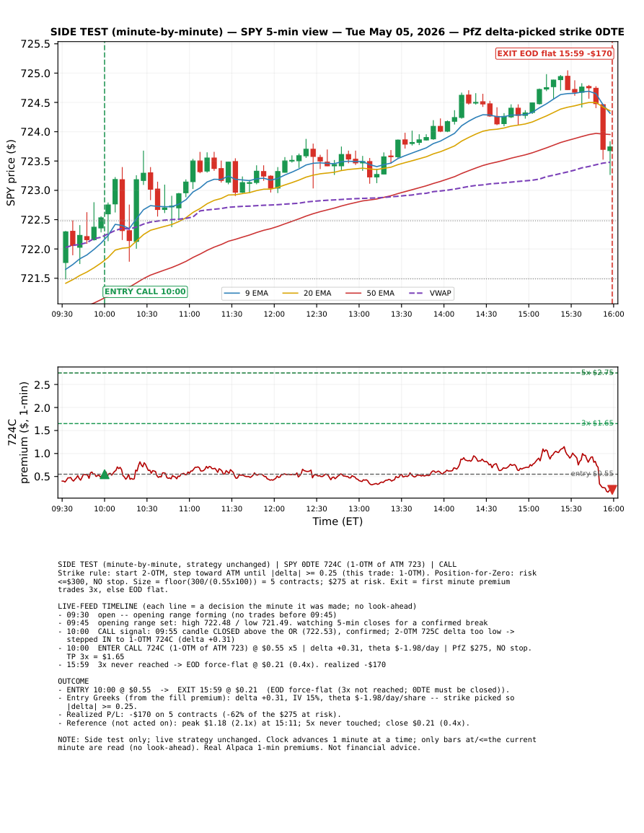The height and width of the screenshot is (833, 644).
Task: Click the red 50 EMA legend line sample
Action: pyautogui.click(x=353, y=294)
